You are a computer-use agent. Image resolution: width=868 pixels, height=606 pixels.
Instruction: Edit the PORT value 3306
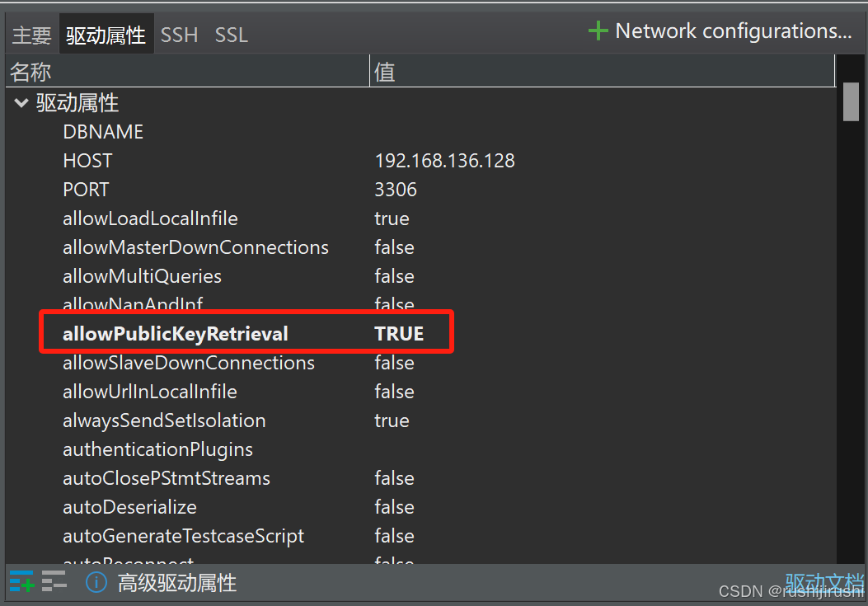tap(396, 189)
